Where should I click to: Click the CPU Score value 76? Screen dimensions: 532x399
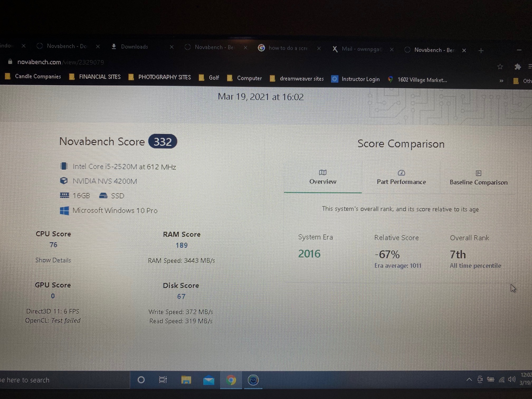[53, 245]
